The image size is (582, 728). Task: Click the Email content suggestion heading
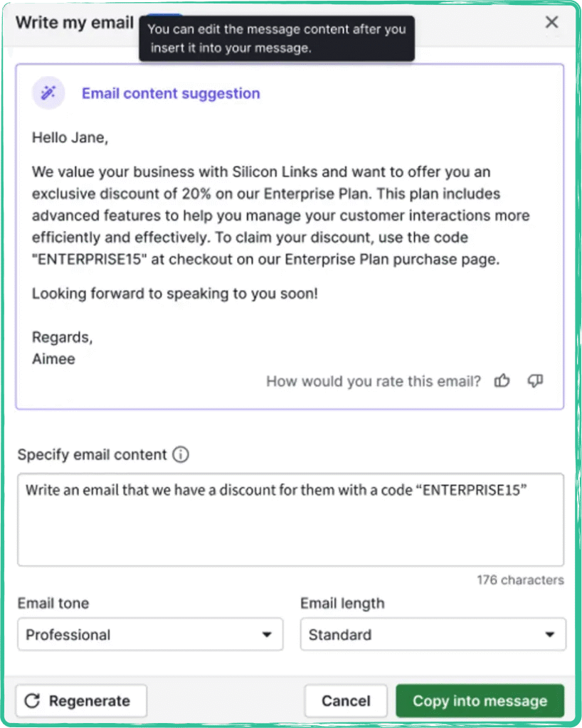tap(171, 93)
